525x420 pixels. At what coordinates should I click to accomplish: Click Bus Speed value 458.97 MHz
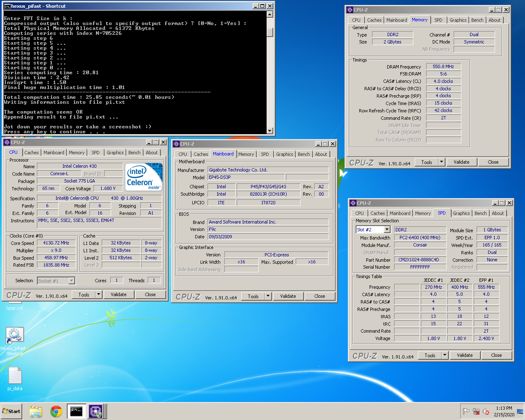pyautogui.click(x=56, y=258)
